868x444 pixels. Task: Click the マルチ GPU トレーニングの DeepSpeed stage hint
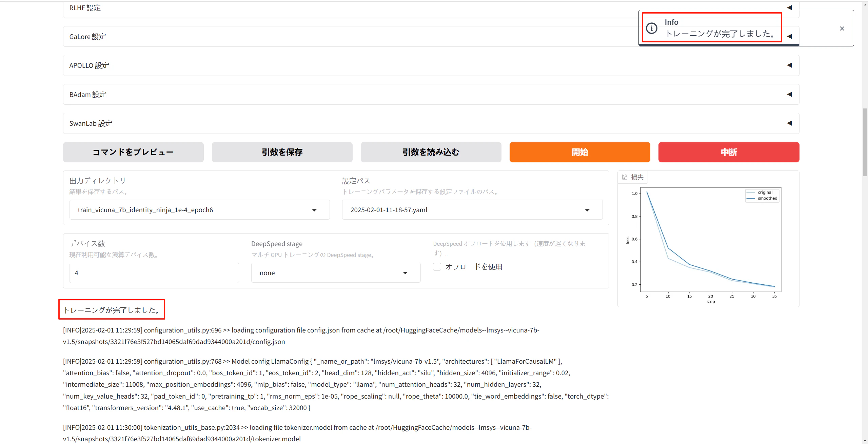point(314,255)
